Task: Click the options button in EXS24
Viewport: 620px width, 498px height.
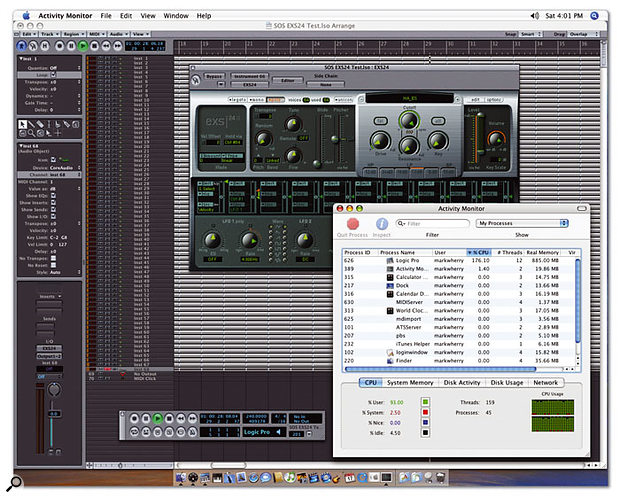Action: [x=493, y=100]
